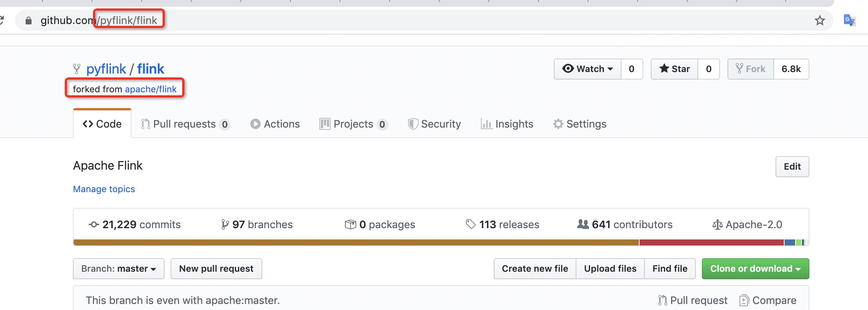Click Manage topics link
This screenshot has height=310, width=868.
point(104,189)
